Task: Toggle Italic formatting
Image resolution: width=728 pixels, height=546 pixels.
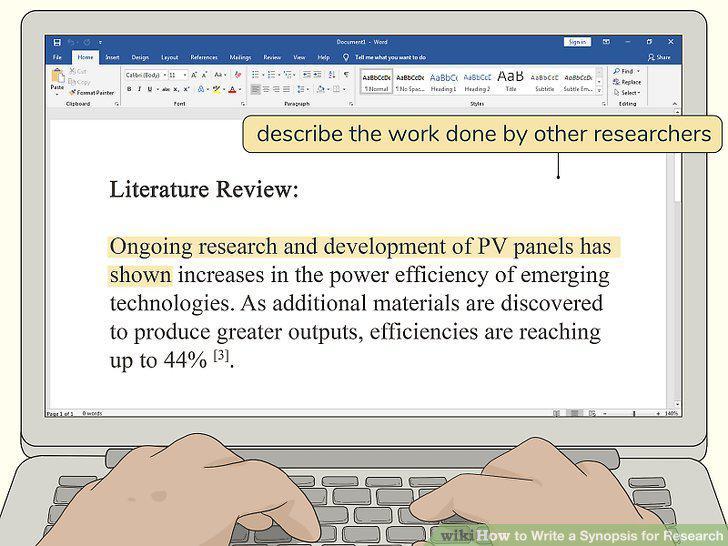Action: click(x=139, y=89)
